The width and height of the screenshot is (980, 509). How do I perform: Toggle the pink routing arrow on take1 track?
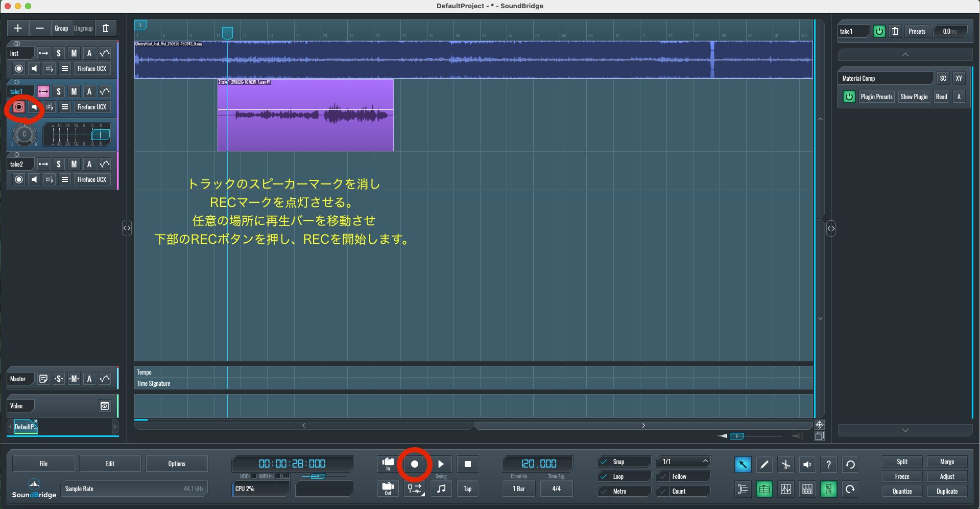click(43, 91)
